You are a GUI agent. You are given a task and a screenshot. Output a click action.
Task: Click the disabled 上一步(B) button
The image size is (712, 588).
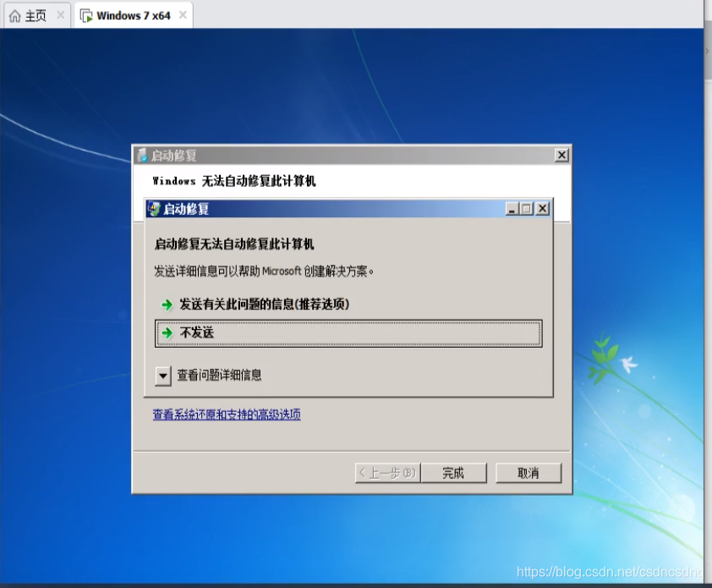tap(388, 473)
